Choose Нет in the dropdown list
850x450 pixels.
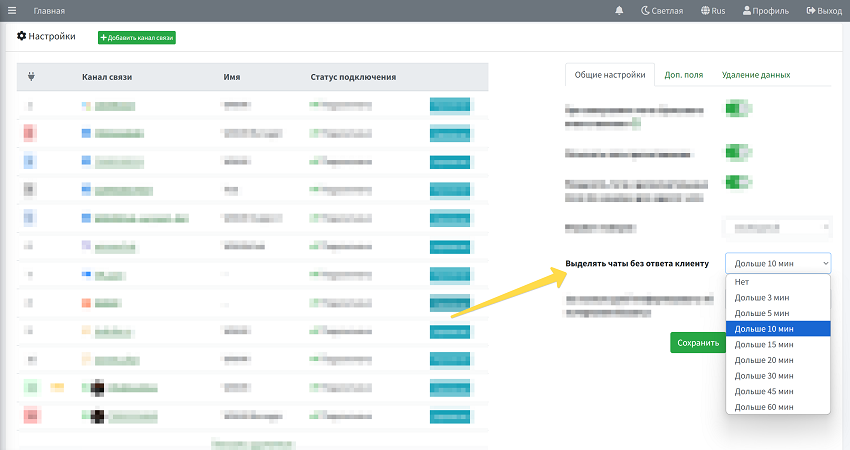coord(742,282)
